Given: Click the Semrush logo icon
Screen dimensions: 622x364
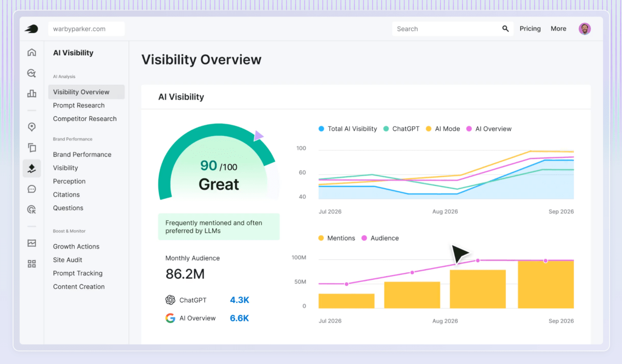Looking at the screenshot, I should (32, 29).
